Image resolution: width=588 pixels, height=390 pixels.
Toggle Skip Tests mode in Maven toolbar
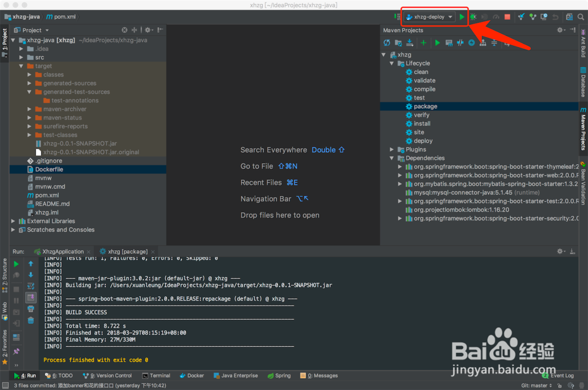(x=472, y=43)
